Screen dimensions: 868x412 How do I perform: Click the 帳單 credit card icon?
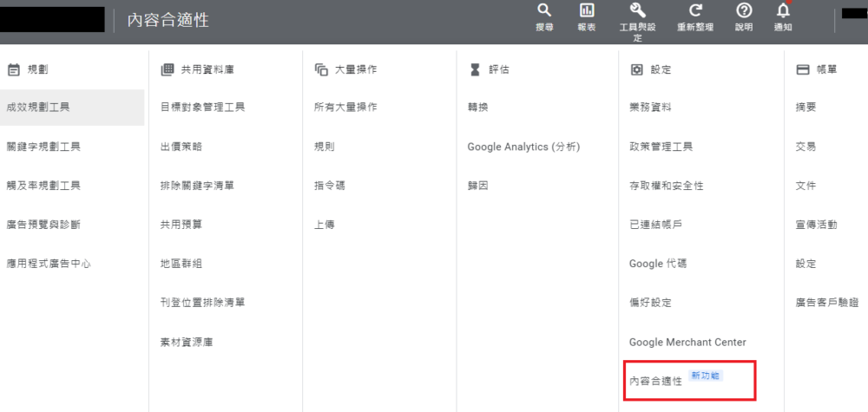(802, 69)
